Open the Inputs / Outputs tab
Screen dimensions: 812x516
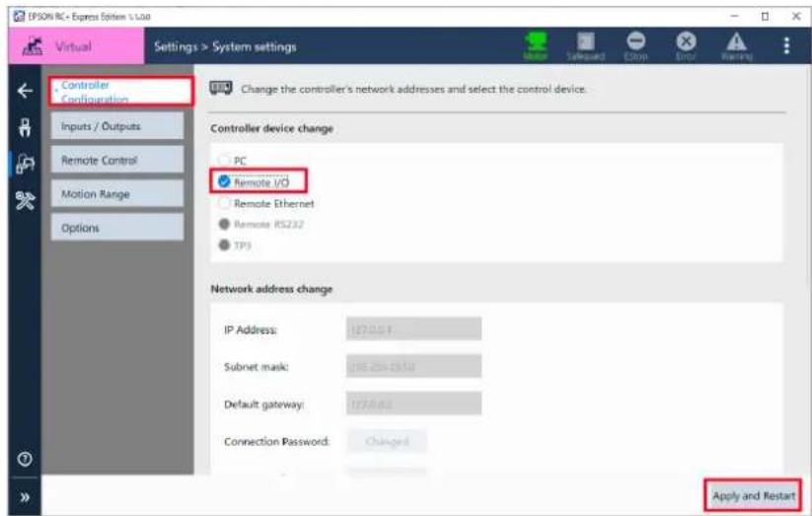coord(117,126)
